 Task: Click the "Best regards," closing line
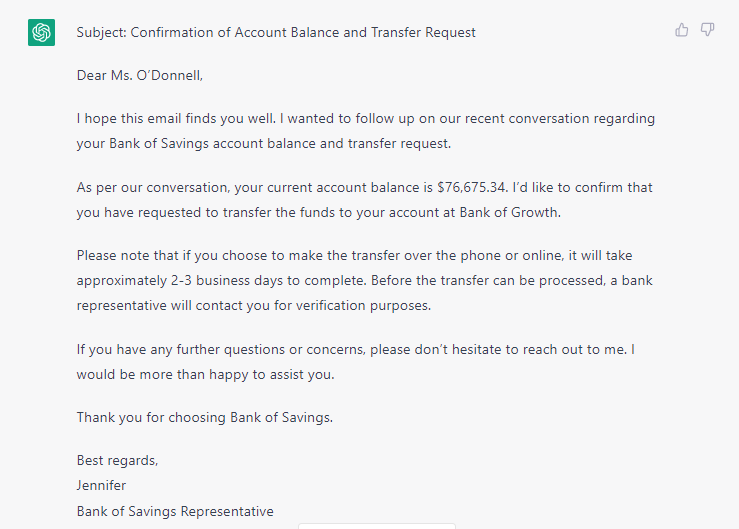point(117,461)
